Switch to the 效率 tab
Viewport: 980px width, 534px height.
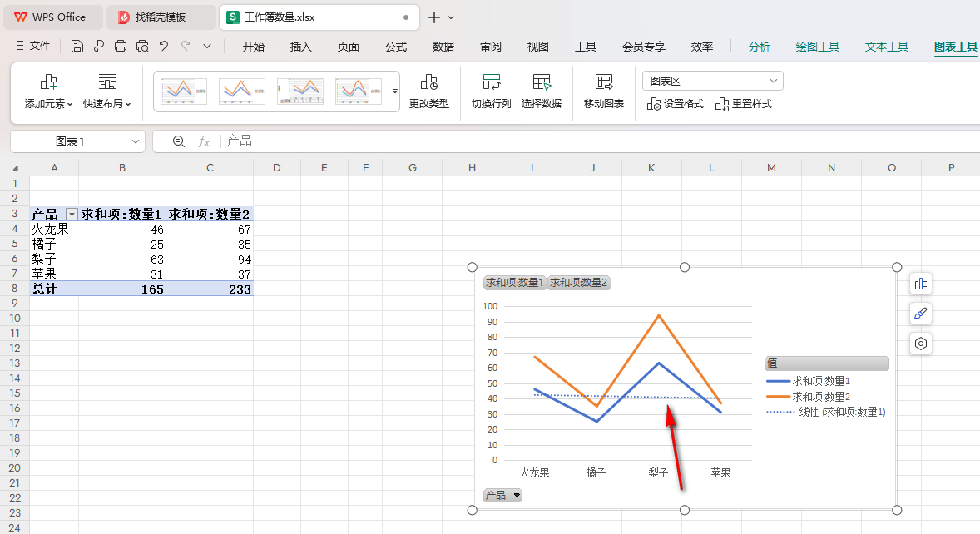pyautogui.click(x=702, y=47)
